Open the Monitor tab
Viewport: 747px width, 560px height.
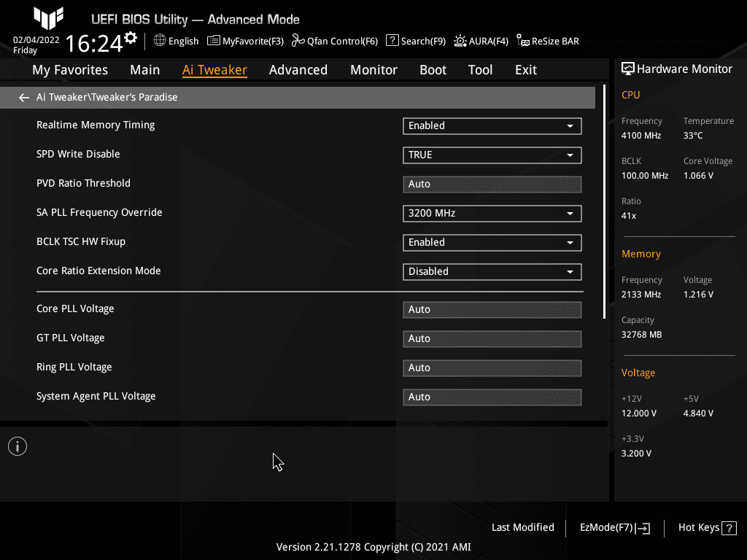coord(374,70)
